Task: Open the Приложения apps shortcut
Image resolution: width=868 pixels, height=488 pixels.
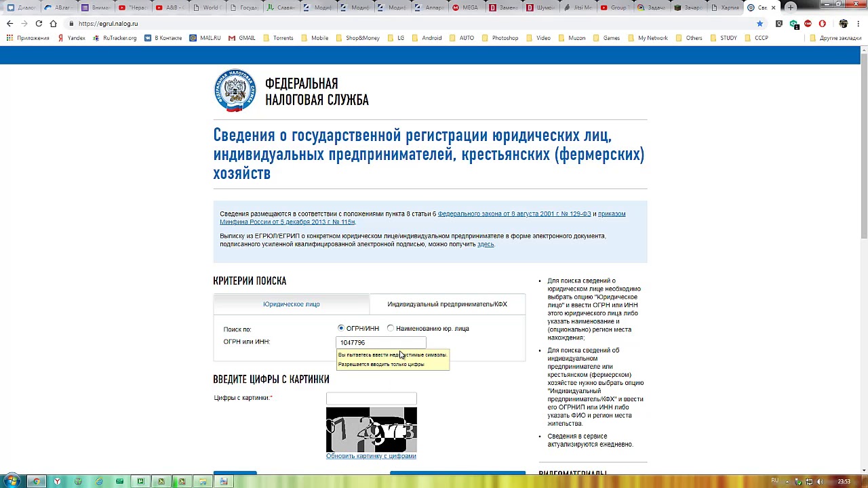Action: [x=28, y=38]
